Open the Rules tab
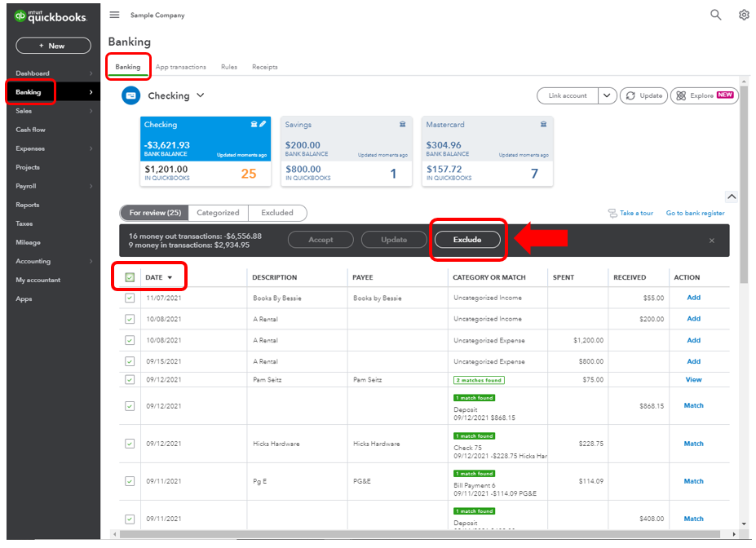Viewport: 756px width, 548px height. tap(229, 67)
